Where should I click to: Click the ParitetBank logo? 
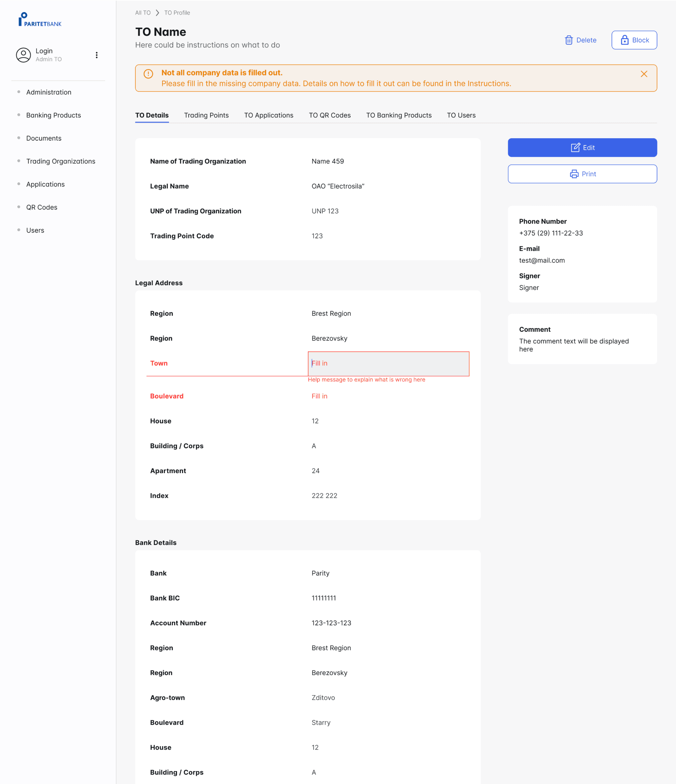(40, 20)
